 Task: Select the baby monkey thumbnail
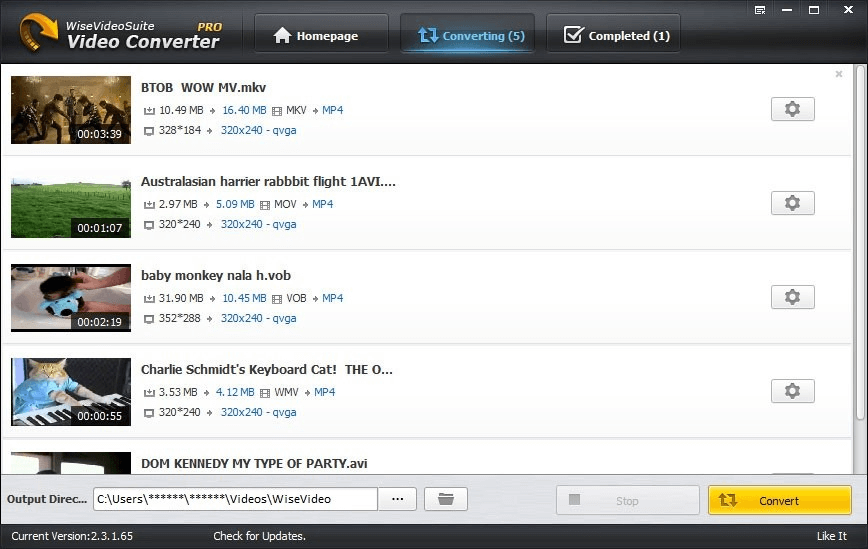(x=71, y=298)
